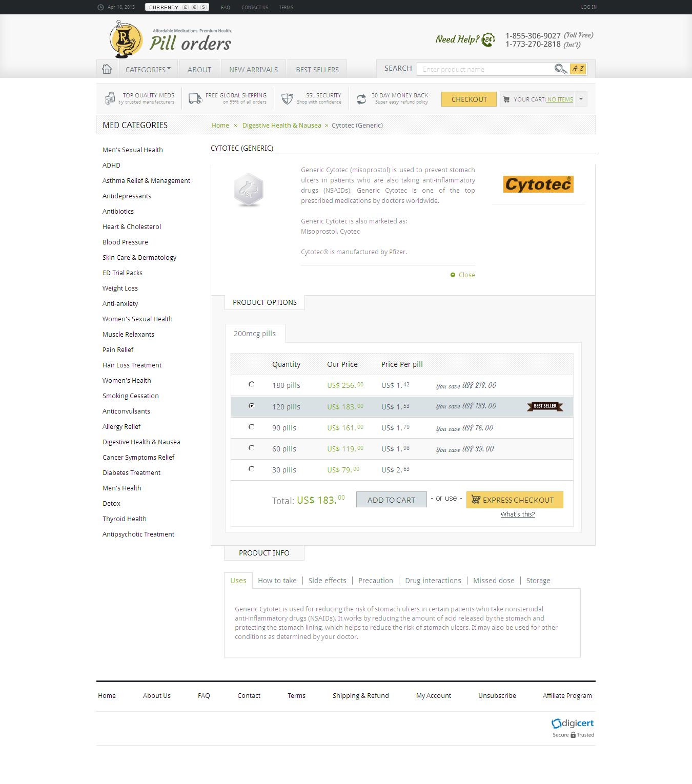
Task: Select the 90 pills radio option
Action: tap(251, 426)
